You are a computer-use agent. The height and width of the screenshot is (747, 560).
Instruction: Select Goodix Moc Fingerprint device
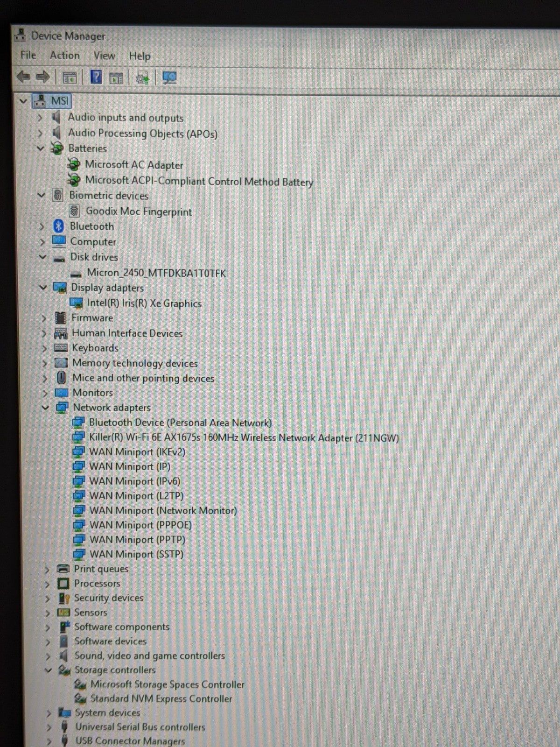139,212
